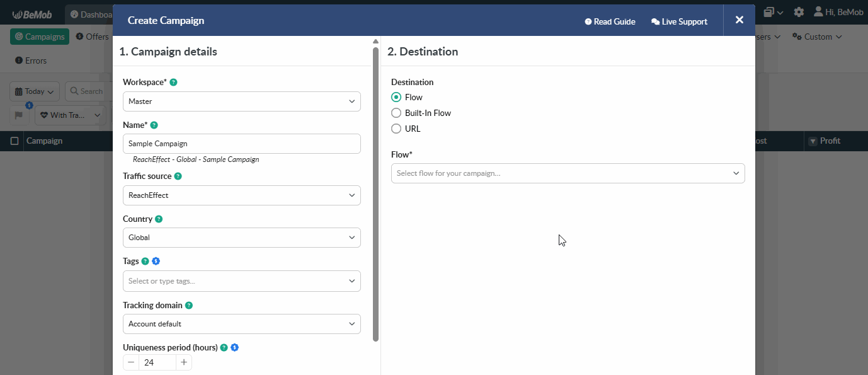
Task: Click the Campaigns target icon
Action: point(20,37)
